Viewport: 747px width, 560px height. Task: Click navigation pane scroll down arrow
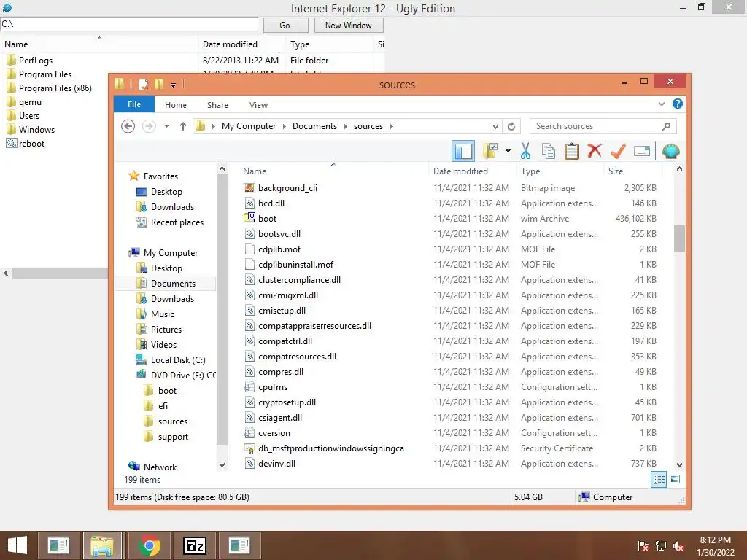(222, 464)
